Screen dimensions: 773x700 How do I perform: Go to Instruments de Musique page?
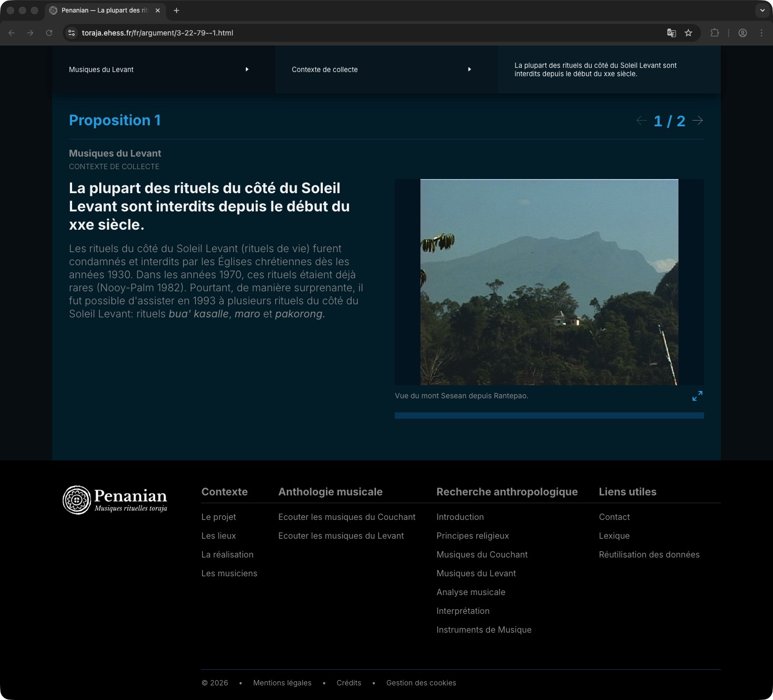pos(484,630)
